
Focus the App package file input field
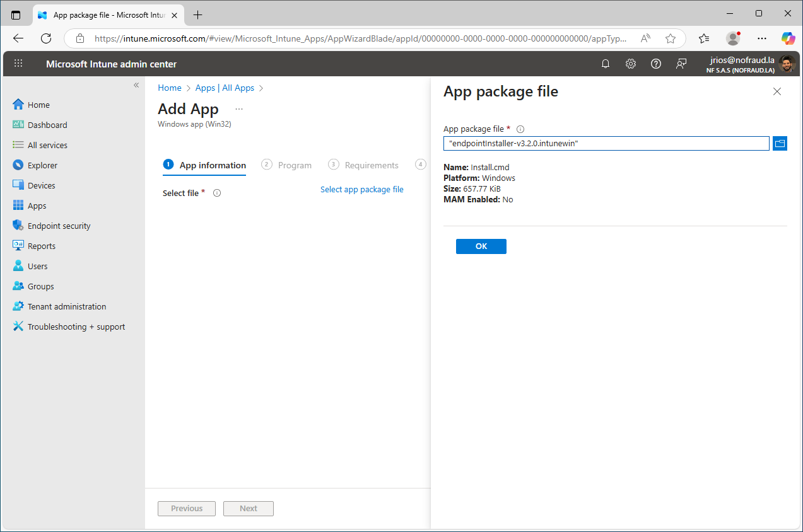(606, 144)
